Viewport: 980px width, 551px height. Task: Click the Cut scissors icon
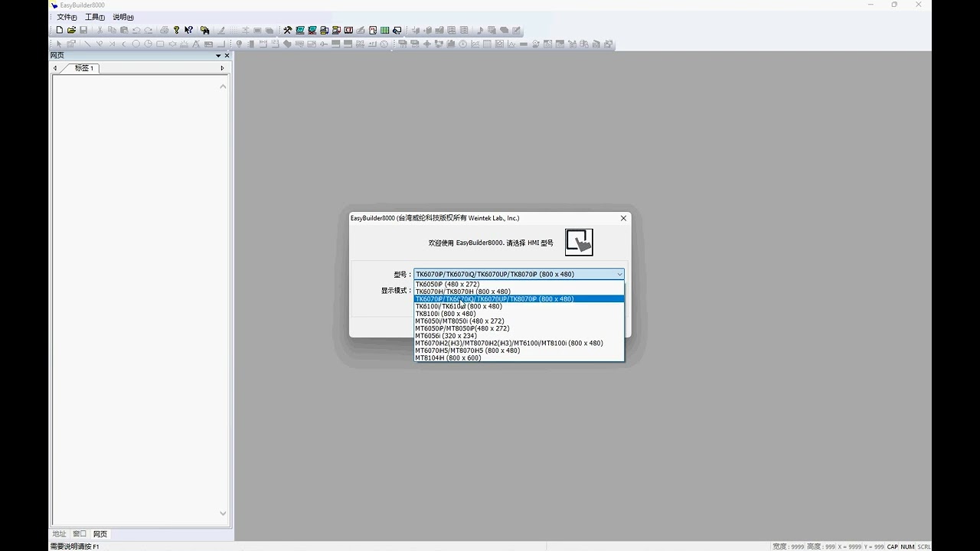100,30
